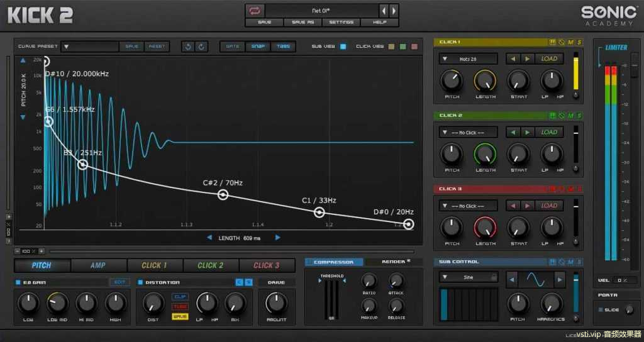Go to the previous preset arrow
Image resolution: width=644 pixels, height=342 pixels.
pos(384,11)
